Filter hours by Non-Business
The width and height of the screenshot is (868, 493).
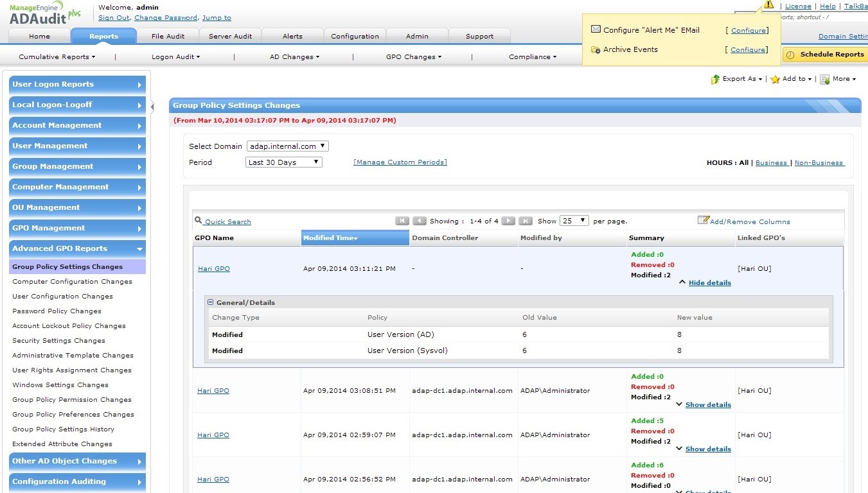click(819, 163)
